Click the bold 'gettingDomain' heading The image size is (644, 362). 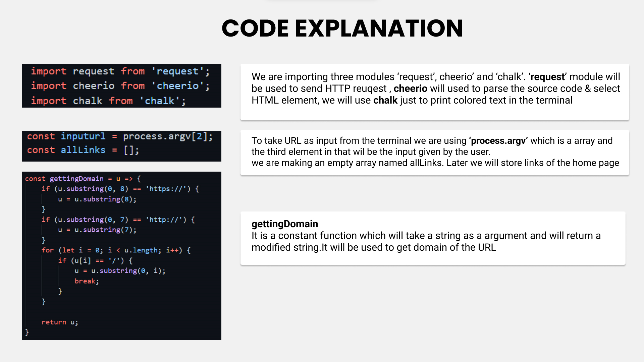click(x=285, y=224)
